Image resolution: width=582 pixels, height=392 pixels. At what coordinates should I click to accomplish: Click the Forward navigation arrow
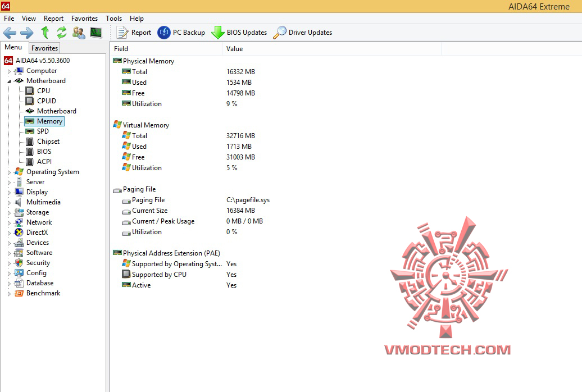[27, 33]
